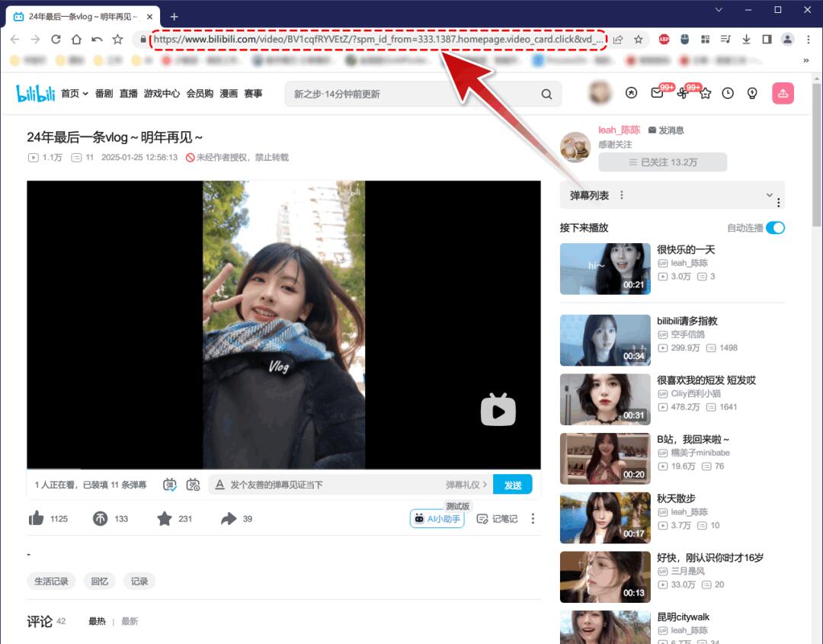Open dynamics fan icon with 99+ badge
Image resolution: width=823 pixels, height=644 pixels.
pos(682,94)
